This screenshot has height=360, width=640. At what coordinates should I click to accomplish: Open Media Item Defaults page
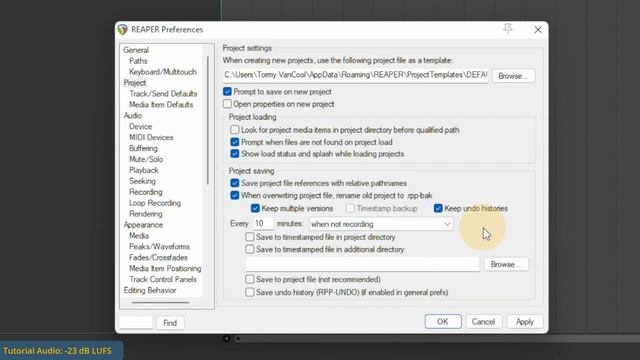click(x=161, y=104)
